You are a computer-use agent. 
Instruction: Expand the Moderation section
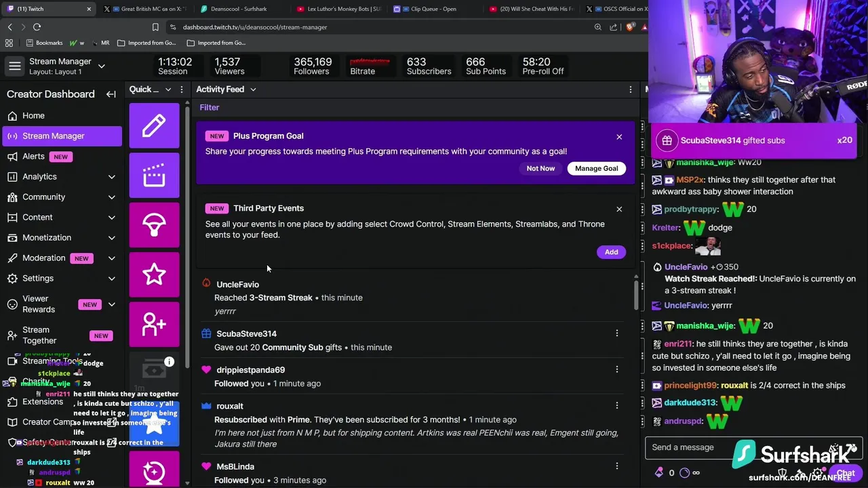(x=112, y=258)
